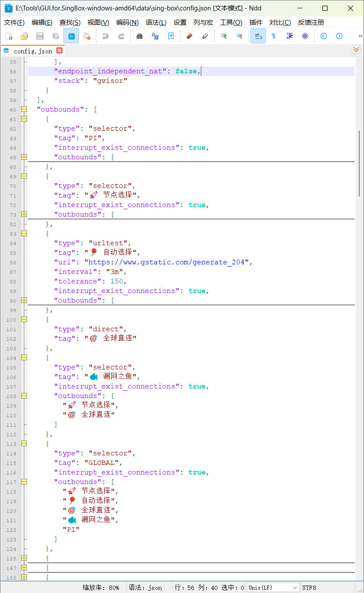Click the save all files icon
Screen dimensions: 364x593
click(56, 36)
